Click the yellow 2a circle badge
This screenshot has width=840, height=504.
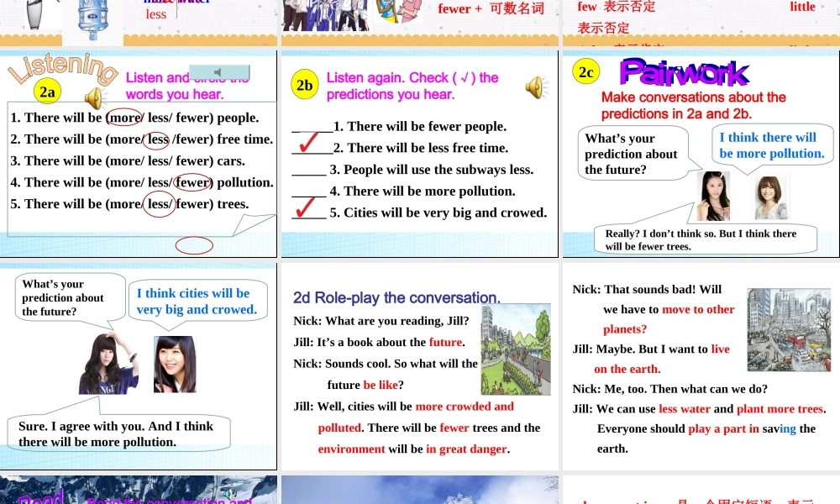[47, 92]
